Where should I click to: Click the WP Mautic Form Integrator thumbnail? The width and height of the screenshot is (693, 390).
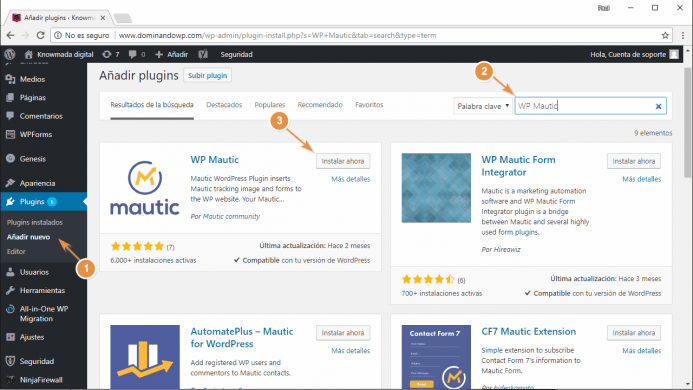tap(436, 188)
